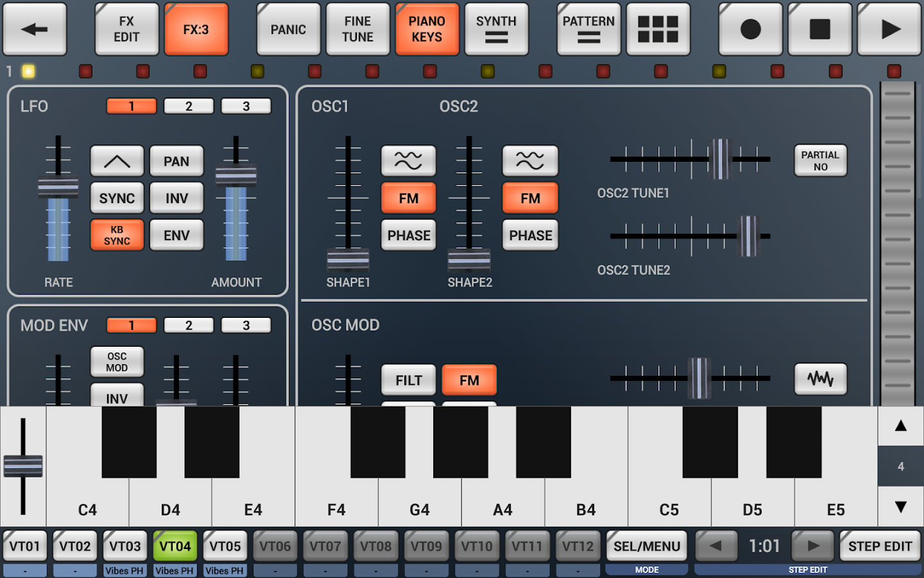Open FINE TUNE settings
The image size is (924, 578).
pyautogui.click(x=357, y=30)
